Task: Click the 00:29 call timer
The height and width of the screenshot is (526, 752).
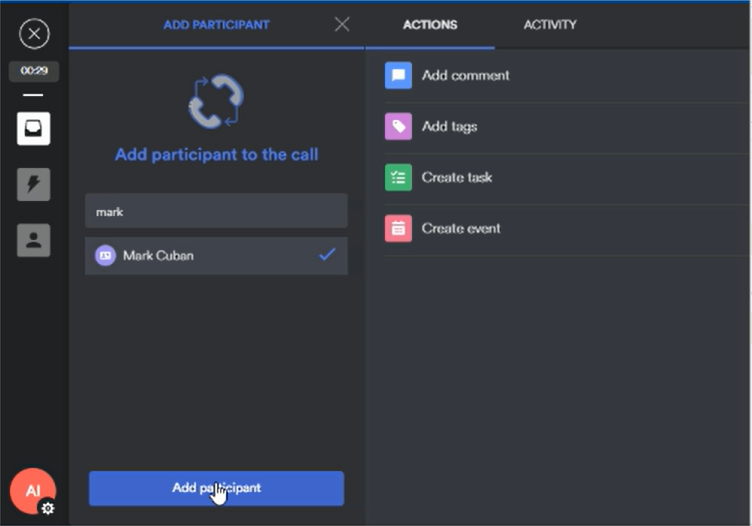Action: [x=34, y=71]
